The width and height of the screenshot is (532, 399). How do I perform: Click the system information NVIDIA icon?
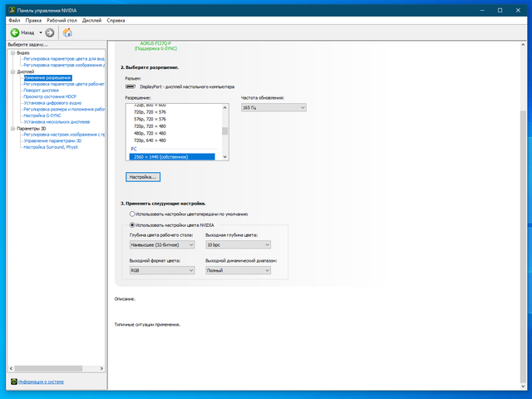(14, 382)
